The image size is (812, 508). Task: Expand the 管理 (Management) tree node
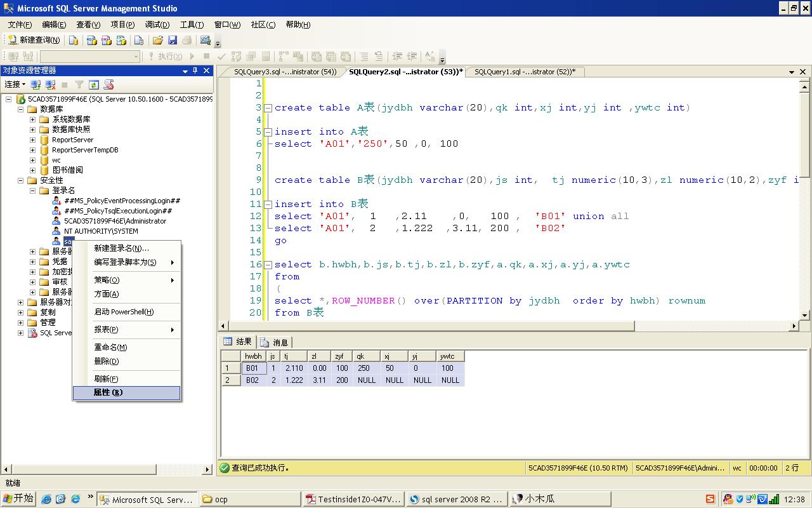(x=21, y=323)
